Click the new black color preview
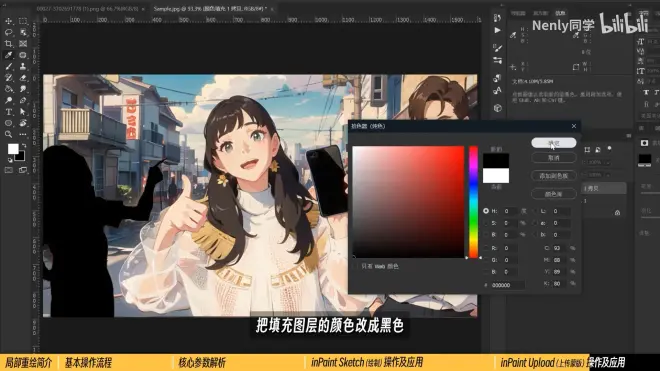Viewport: 660px width, 371px height. (496, 161)
